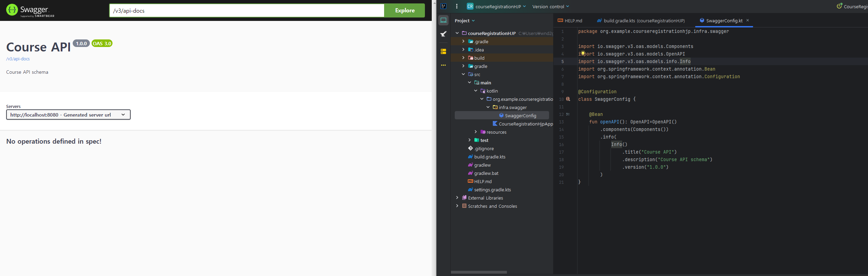Screen dimensions: 868x276
Task: Select the gradlew.bat file
Action: [483, 173]
